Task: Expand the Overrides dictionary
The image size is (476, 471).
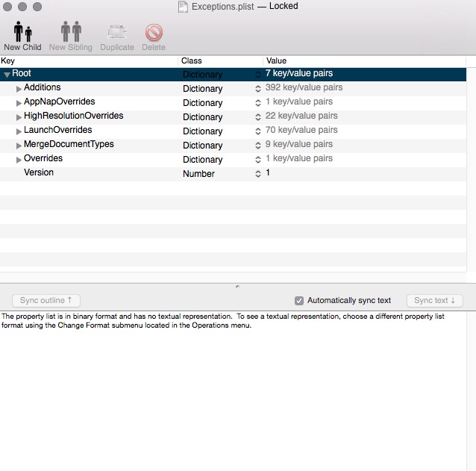Action: (19, 160)
